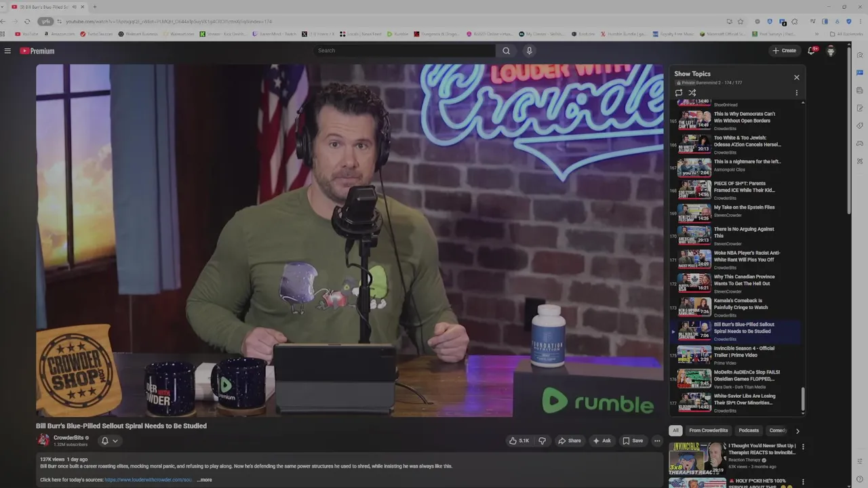Close the Show Topics playlist panel
This screenshot has height=488, width=868.
[797, 77]
